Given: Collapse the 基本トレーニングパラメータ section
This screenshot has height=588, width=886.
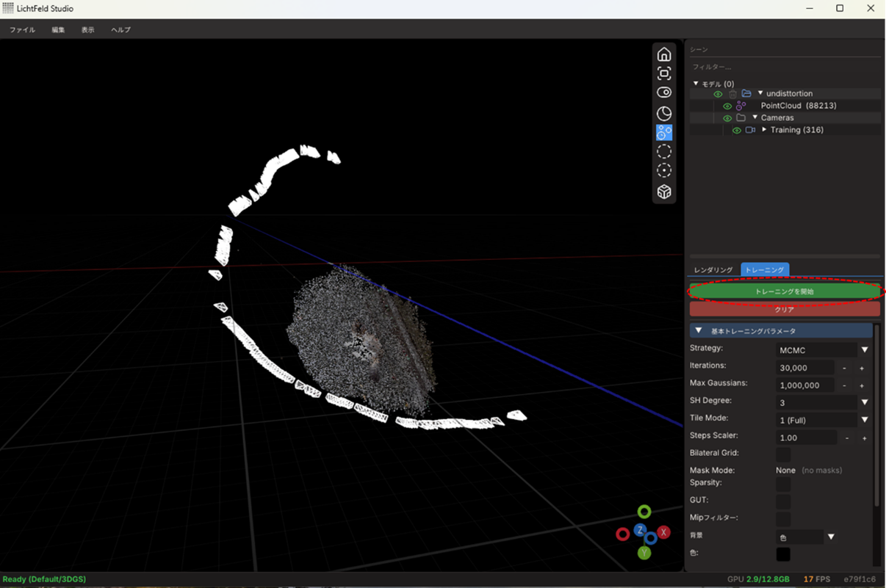Looking at the screenshot, I should (x=699, y=331).
